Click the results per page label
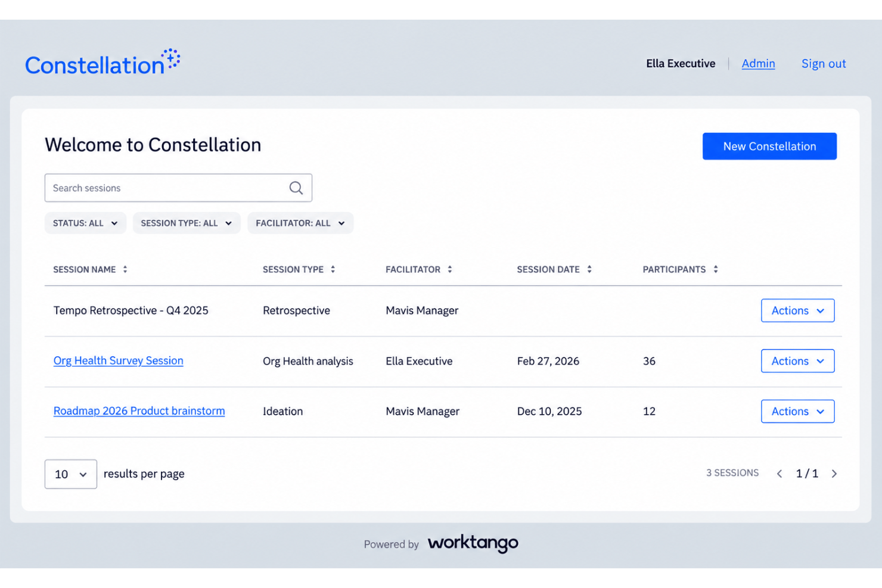The image size is (882, 588). tap(144, 474)
